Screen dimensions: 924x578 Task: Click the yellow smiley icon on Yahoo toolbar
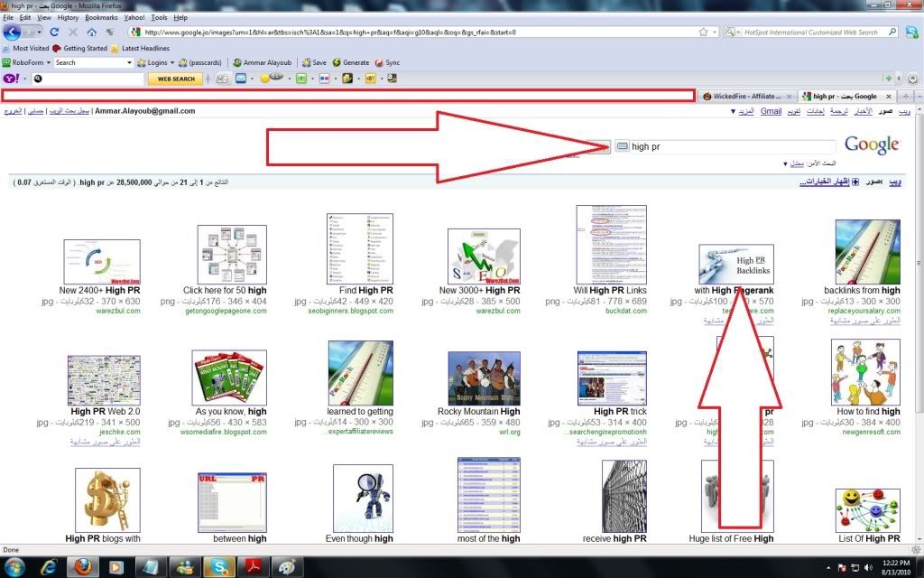click(264, 79)
